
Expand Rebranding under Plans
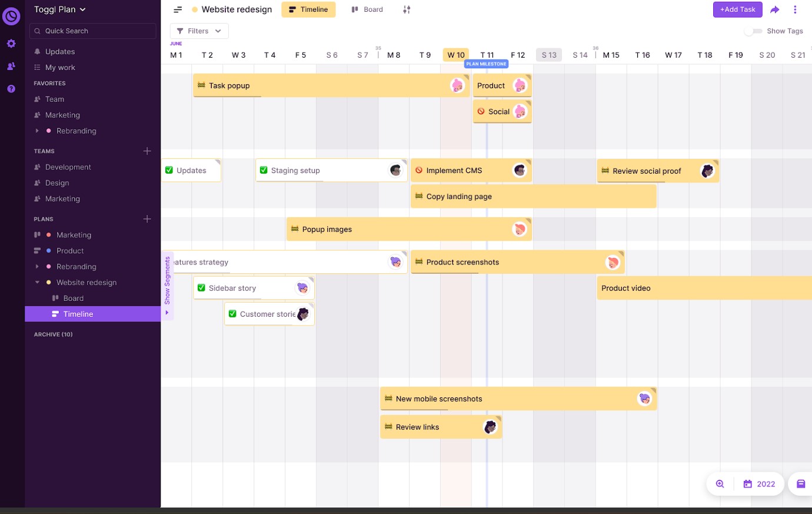[37, 267]
